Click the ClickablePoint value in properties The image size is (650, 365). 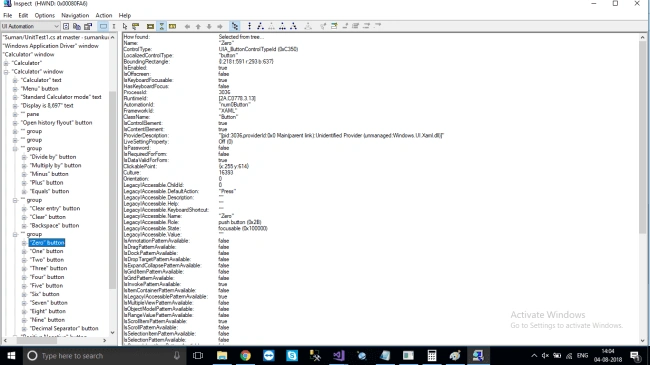pos(234,166)
